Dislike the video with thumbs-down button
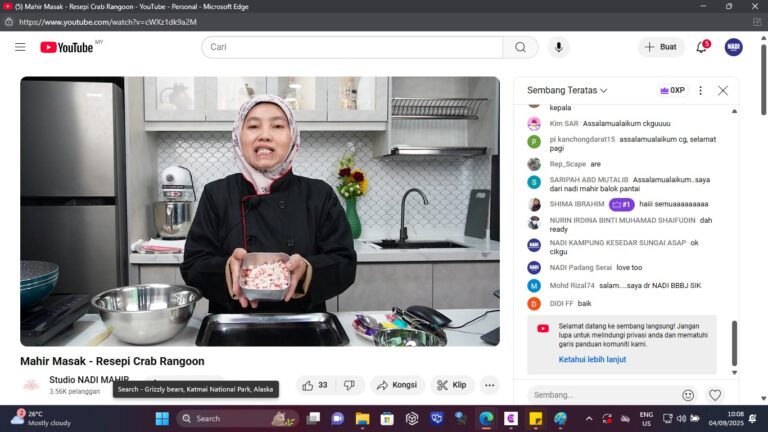Screen dimensions: 768x432 (x=349, y=385)
